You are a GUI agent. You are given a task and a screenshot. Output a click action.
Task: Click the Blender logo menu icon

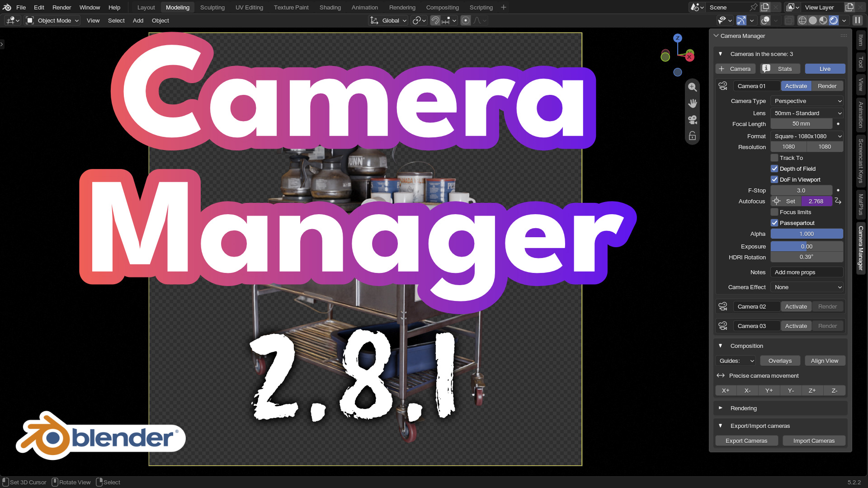(7, 7)
